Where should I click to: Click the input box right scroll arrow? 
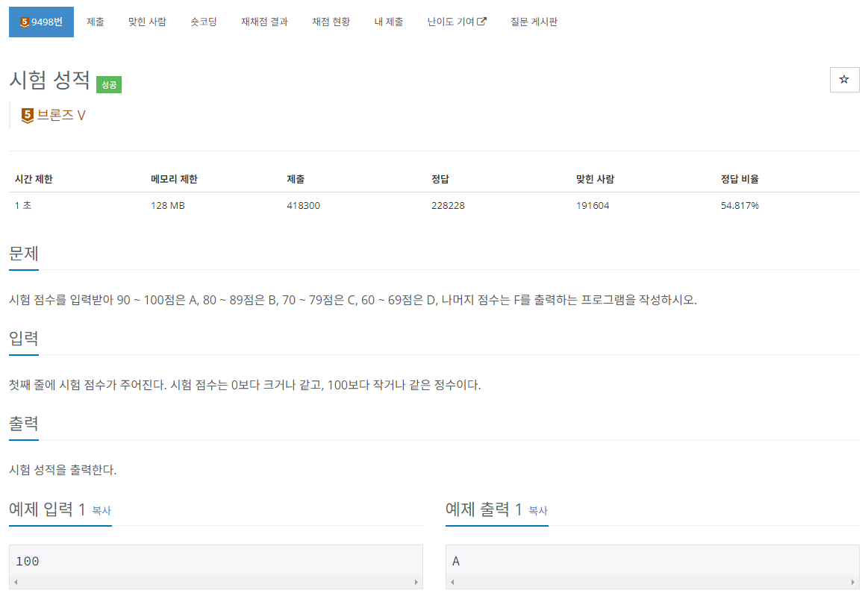point(416,582)
